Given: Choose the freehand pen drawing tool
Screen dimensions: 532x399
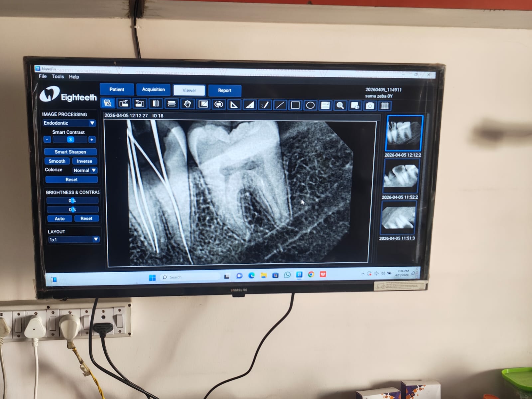Looking at the screenshot, I should [265, 105].
